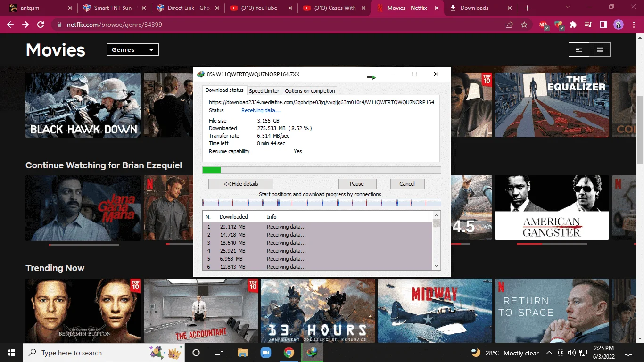644x362 pixels.
Task: Open the 13 Hours thumbnail
Action: coord(318,311)
